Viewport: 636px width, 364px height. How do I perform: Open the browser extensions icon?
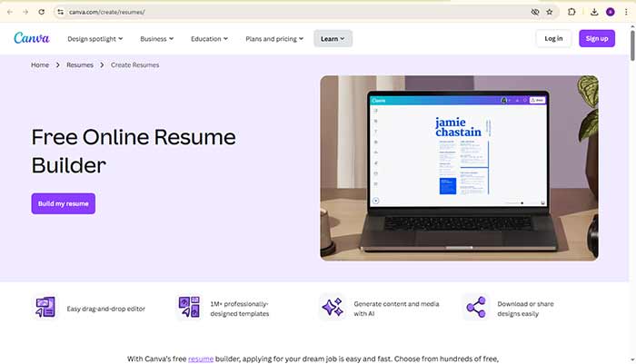pos(571,12)
